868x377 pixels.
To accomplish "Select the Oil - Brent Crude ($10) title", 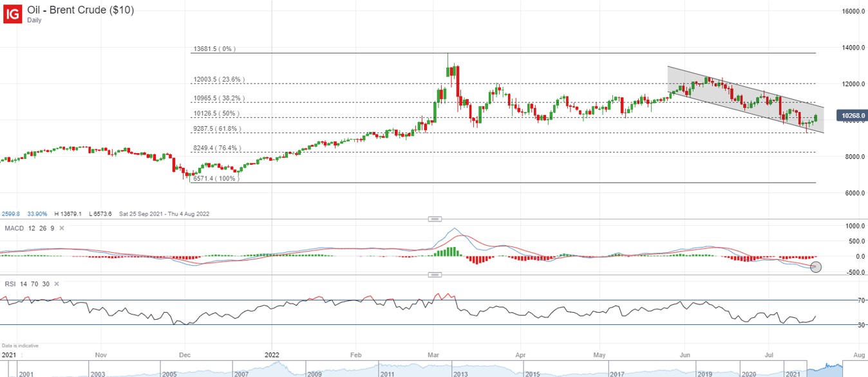I will pyautogui.click(x=80, y=10).
